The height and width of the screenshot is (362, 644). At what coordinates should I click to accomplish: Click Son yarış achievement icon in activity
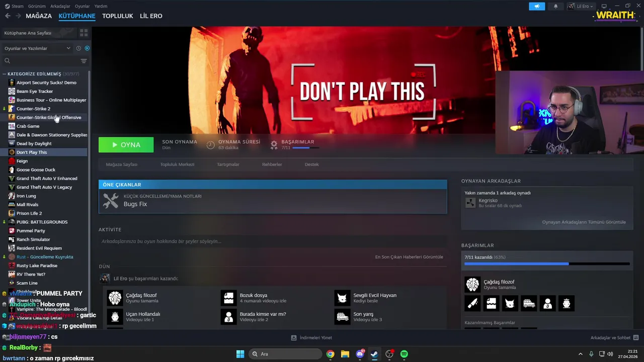point(342,316)
